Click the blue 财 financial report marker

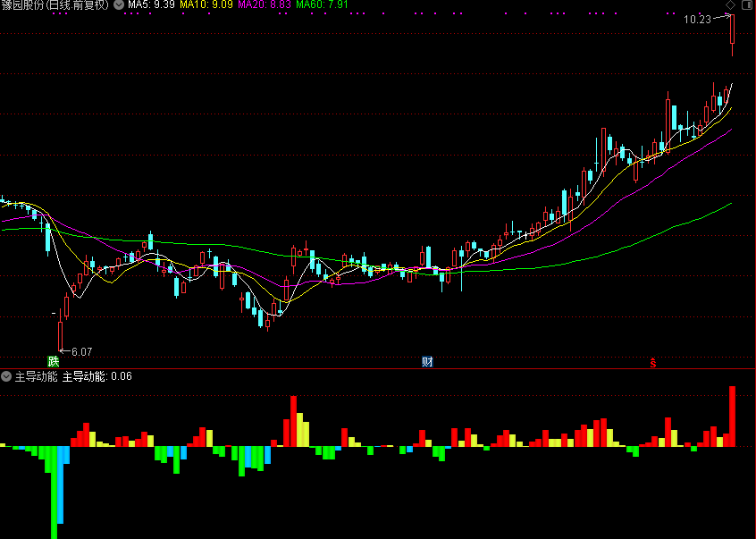pos(427,361)
